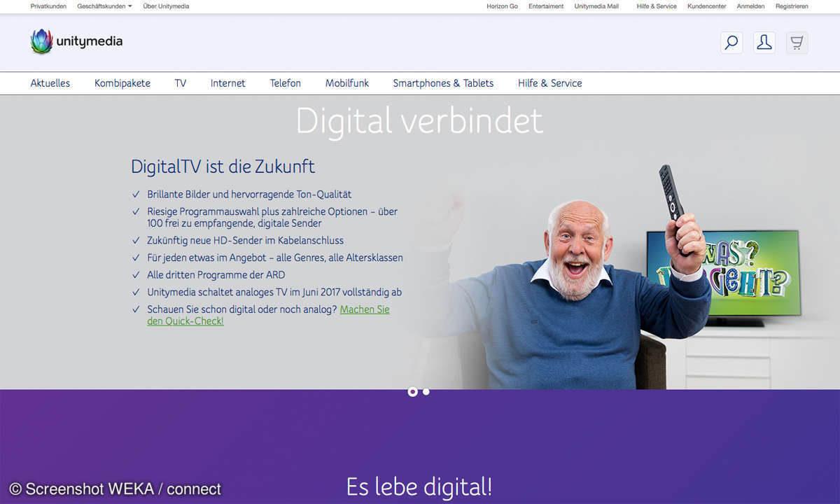This screenshot has height=504, width=840.
Task: Click text 'Für jeden etwas im Angebot'
Action: [209, 258]
